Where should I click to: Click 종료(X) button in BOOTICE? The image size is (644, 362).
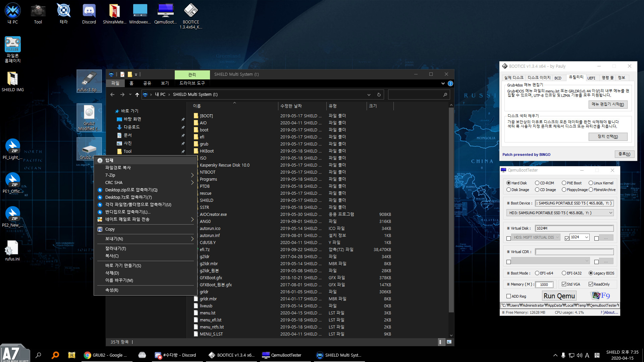624,154
